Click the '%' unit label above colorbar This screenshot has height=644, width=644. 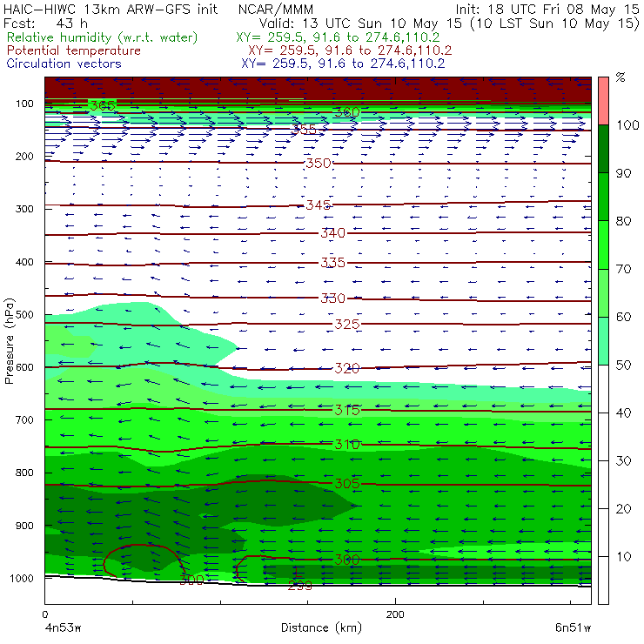pyautogui.click(x=621, y=77)
